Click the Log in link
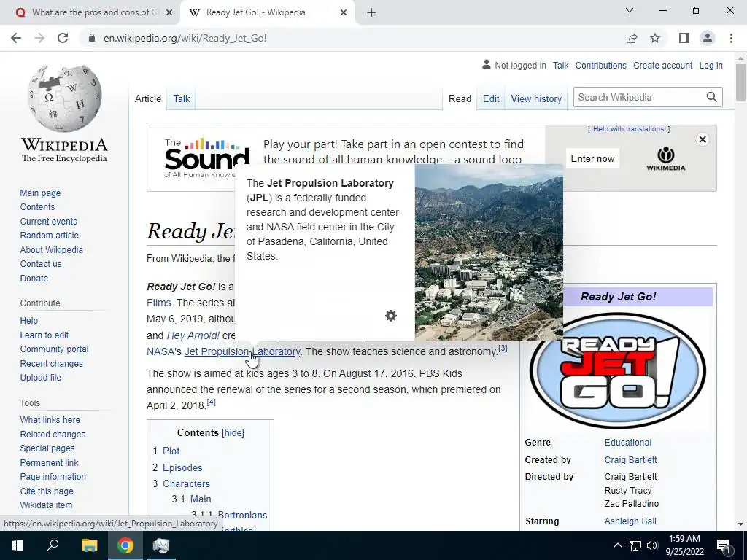The width and height of the screenshot is (747, 560). tap(711, 65)
